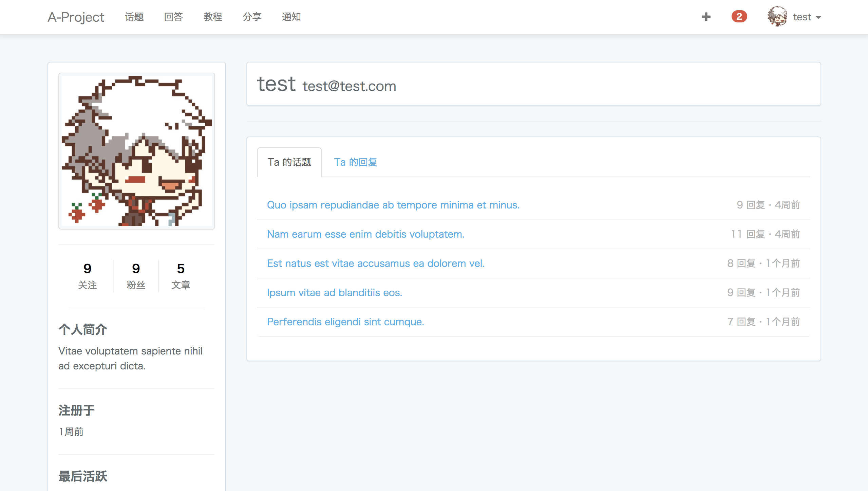868x491 pixels.
Task: Go to the 教程 tutorials section
Action: 213,17
